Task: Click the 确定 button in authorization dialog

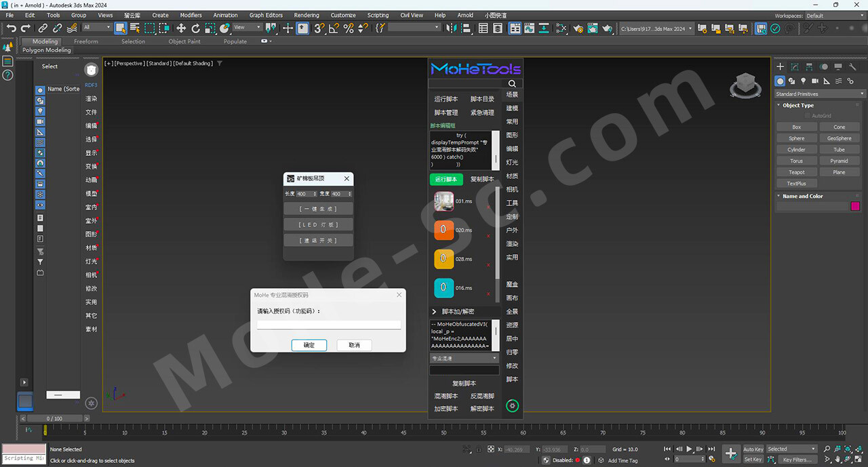Action: tap(309, 345)
